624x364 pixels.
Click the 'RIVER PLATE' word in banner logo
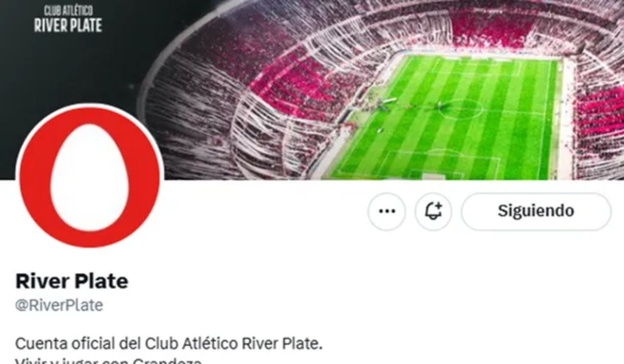(x=68, y=25)
